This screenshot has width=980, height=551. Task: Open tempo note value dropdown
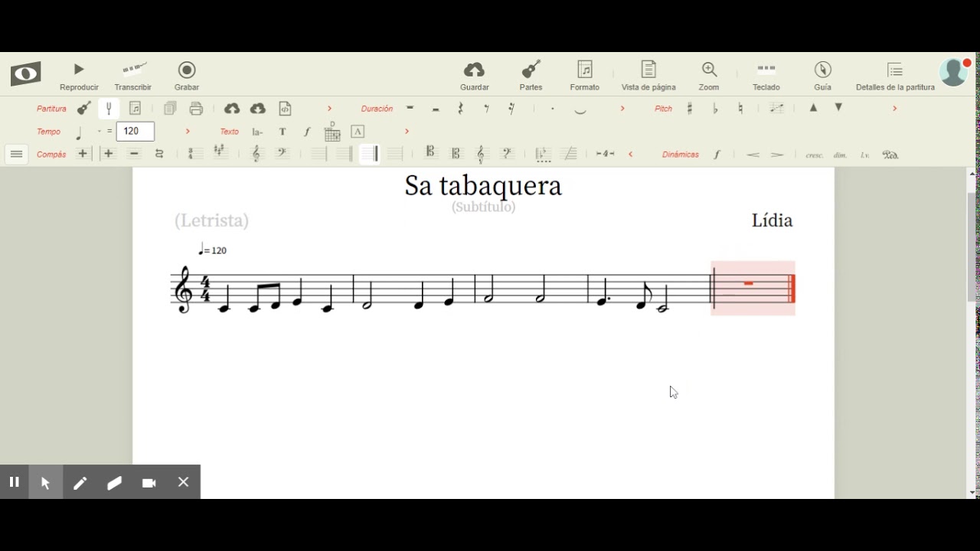pyautogui.click(x=99, y=132)
